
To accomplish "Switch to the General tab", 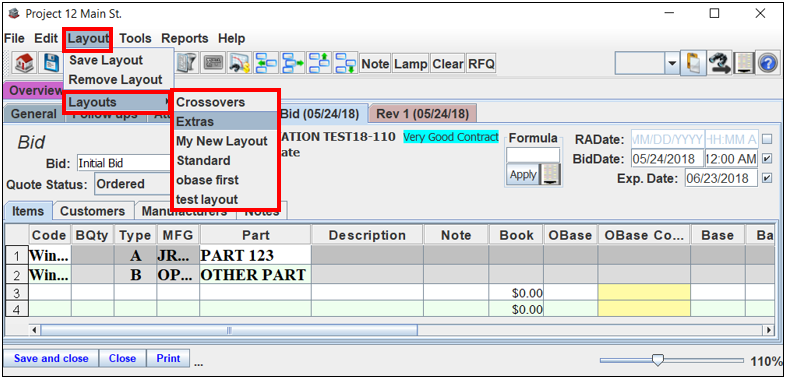I will [34, 114].
